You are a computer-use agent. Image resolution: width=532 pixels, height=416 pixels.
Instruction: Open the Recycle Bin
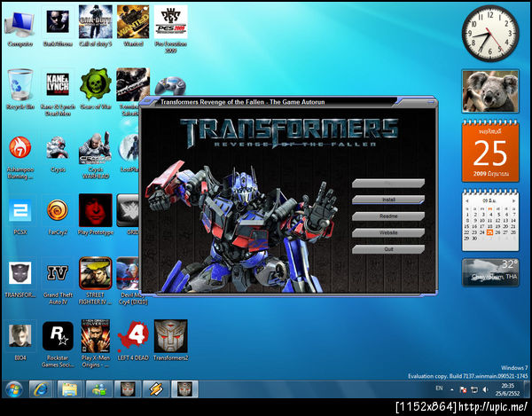point(20,89)
